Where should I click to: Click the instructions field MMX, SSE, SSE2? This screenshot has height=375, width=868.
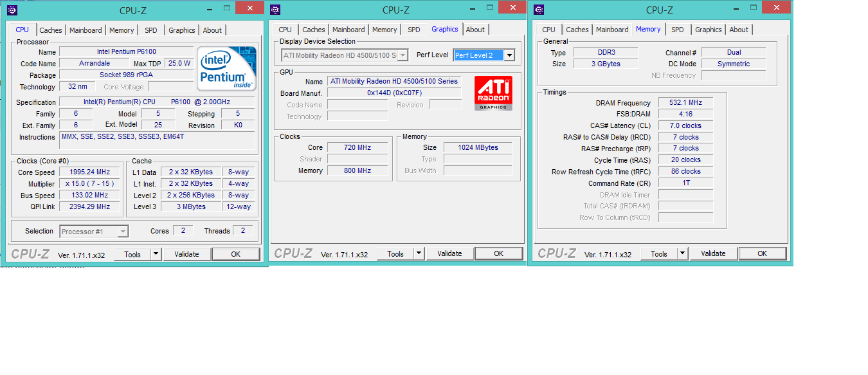(158, 141)
